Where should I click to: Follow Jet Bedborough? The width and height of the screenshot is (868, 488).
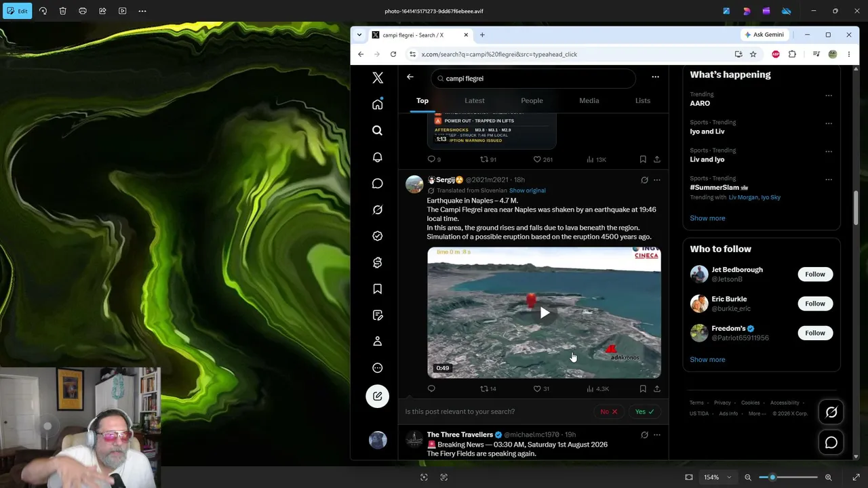coord(815,274)
